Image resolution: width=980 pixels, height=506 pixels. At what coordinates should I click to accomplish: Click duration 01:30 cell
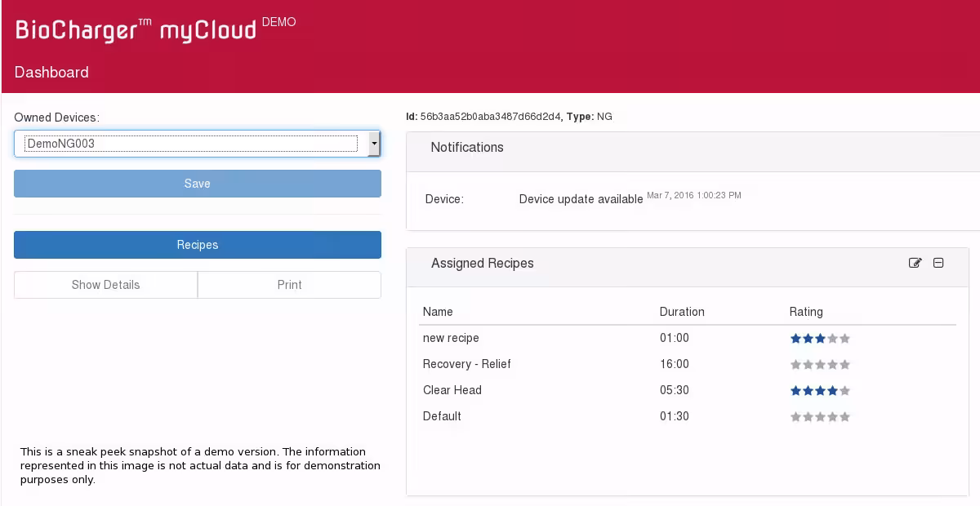(675, 416)
